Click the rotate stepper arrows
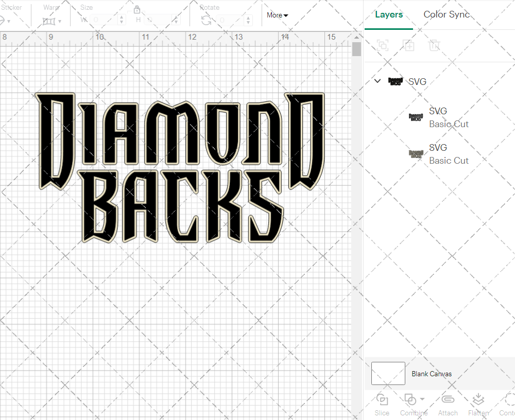 tap(248, 20)
